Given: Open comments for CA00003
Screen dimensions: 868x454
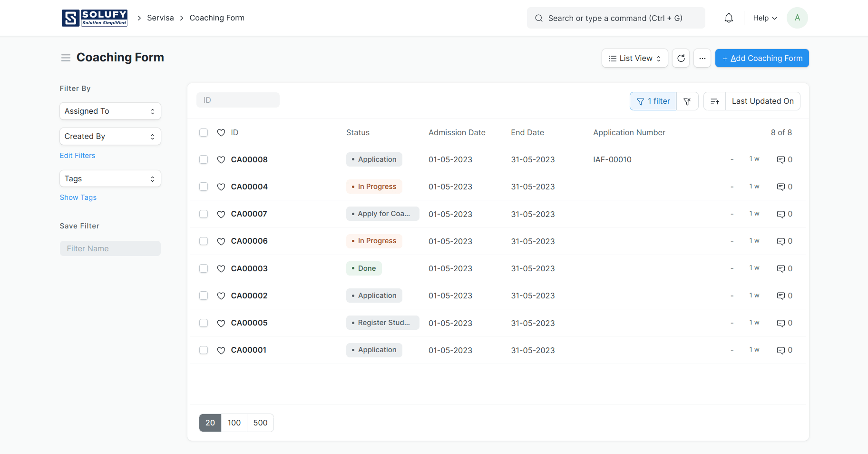Looking at the screenshot, I should [x=784, y=268].
